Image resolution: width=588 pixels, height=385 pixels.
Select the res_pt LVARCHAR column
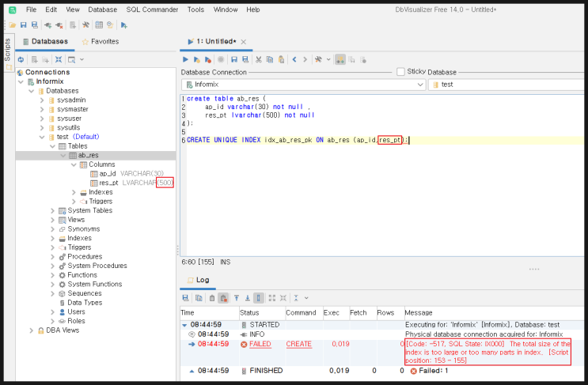[131, 183]
